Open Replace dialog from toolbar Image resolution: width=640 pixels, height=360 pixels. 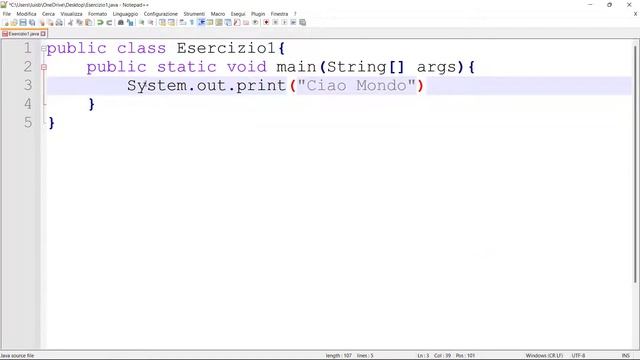(x=130, y=22)
